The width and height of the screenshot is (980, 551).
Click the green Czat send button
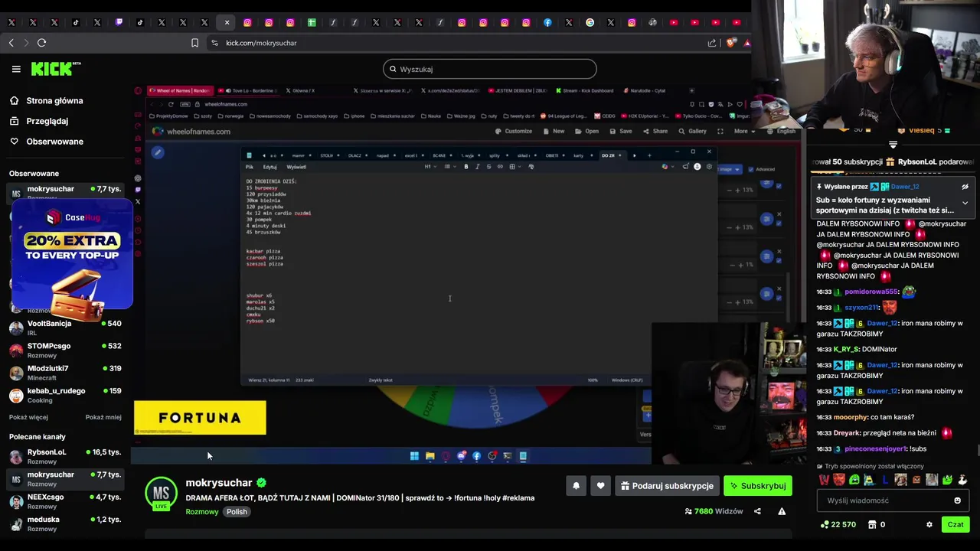click(x=955, y=524)
